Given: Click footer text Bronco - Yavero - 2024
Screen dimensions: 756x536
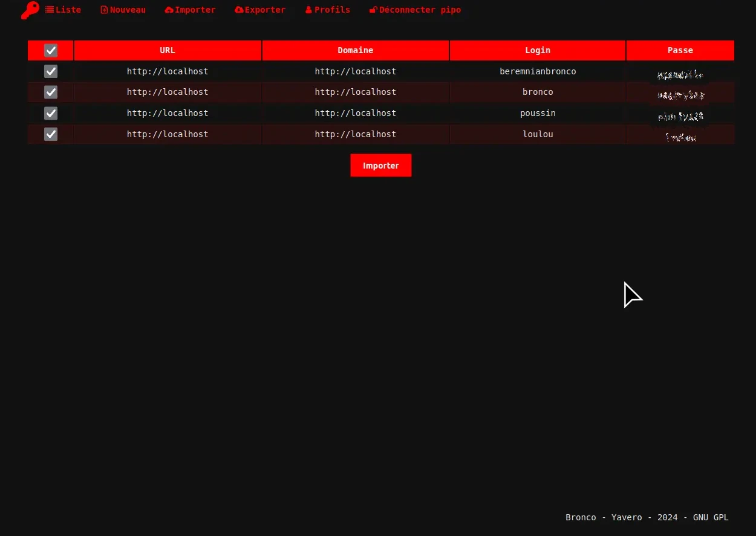Looking at the screenshot, I should tap(622, 517).
